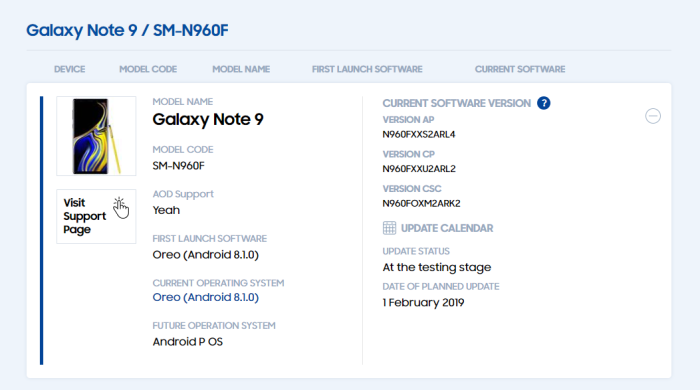Click the Android P OS future system text
This screenshot has width=700, height=390.
point(188,342)
